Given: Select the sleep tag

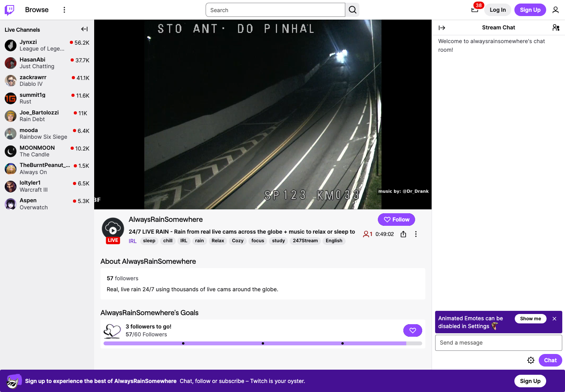Looking at the screenshot, I should point(149,241).
